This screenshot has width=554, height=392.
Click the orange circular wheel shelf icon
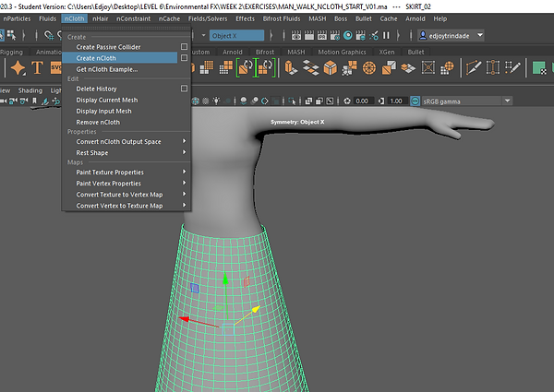tap(369, 67)
